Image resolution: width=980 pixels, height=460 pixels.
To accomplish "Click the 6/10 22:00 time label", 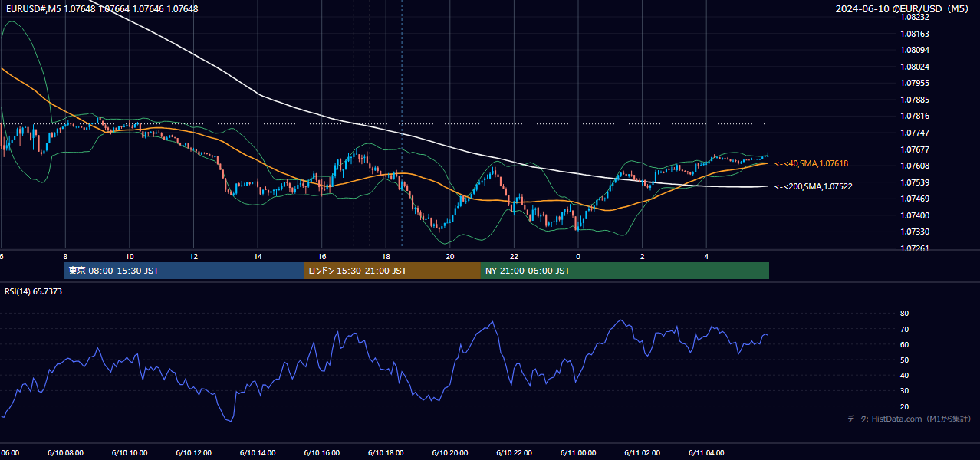I will point(514,453).
